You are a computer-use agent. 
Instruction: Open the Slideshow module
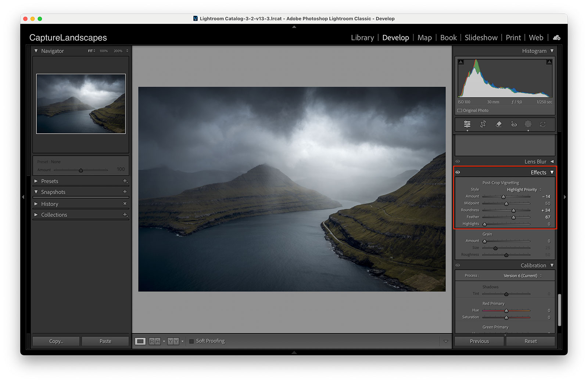[481, 37]
